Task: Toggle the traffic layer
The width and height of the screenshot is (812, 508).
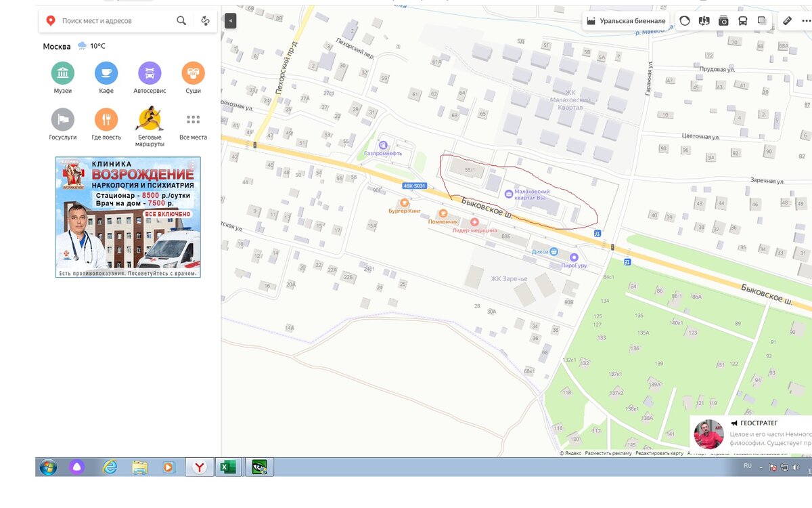Action: coord(685,21)
